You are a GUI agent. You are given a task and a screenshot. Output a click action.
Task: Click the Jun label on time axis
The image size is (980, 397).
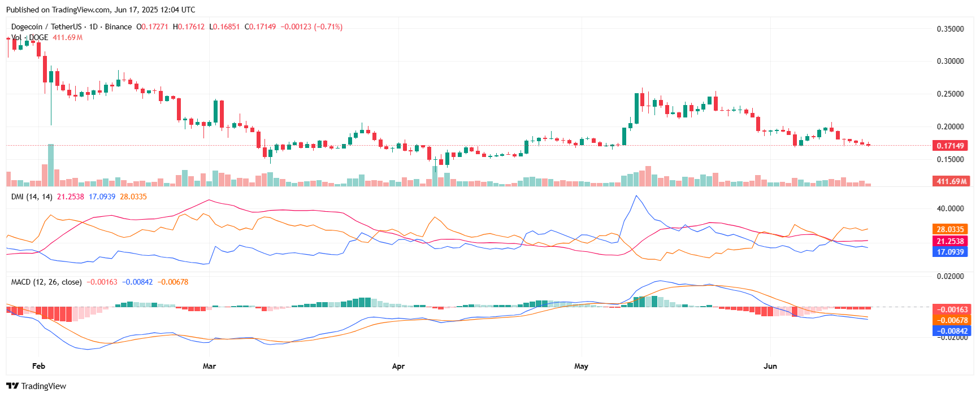pos(770,366)
